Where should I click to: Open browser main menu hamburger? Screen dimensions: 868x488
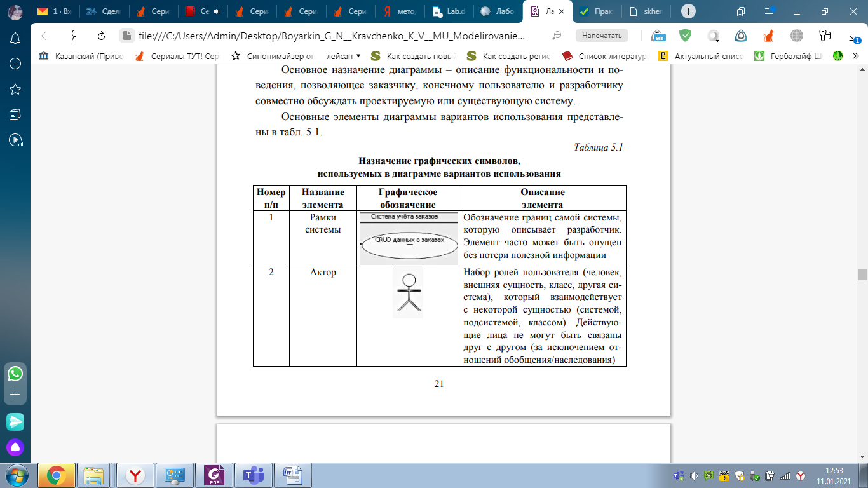770,11
